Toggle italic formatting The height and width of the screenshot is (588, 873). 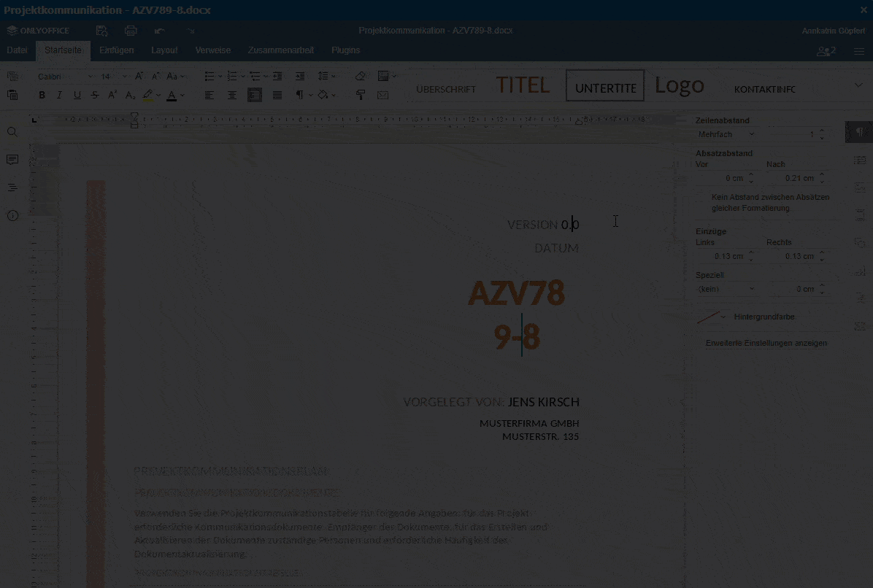pyautogui.click(x=60, y=96)
